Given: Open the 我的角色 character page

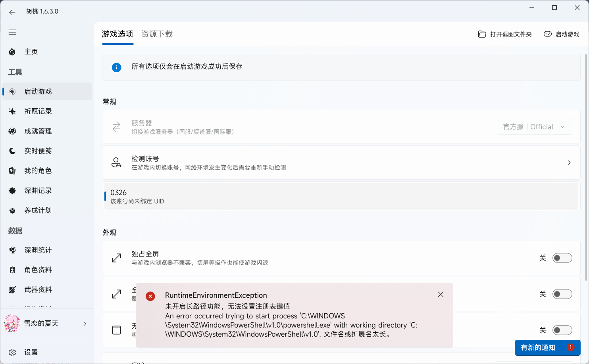Looking at the screenshot, I should tap(39, 171).
